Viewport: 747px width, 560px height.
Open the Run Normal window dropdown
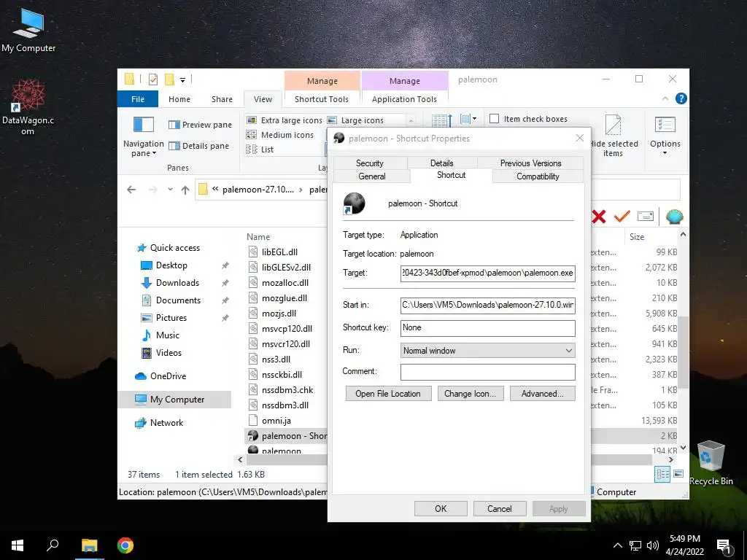(x=488, y=351)
